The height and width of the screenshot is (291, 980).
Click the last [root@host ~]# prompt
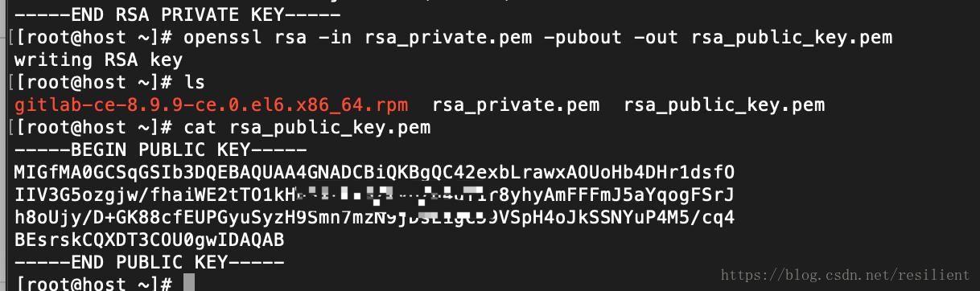coord(93,283)
